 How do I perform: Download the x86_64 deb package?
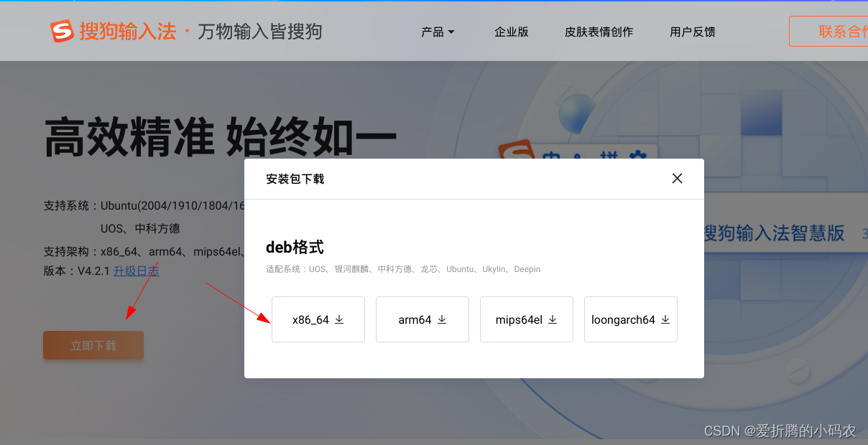click(318, 319)
